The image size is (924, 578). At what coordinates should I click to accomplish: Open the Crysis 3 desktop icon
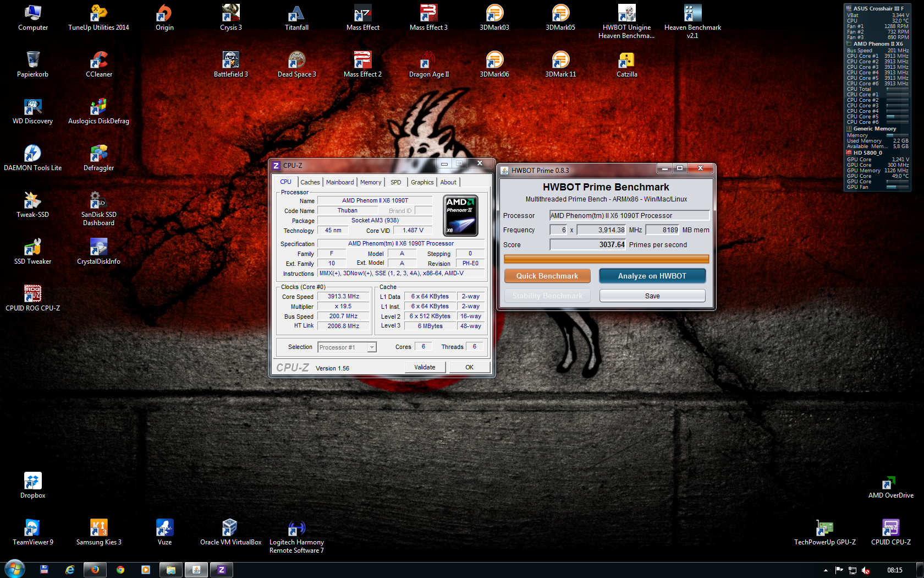pyautogui.click(x=230, y=18)
